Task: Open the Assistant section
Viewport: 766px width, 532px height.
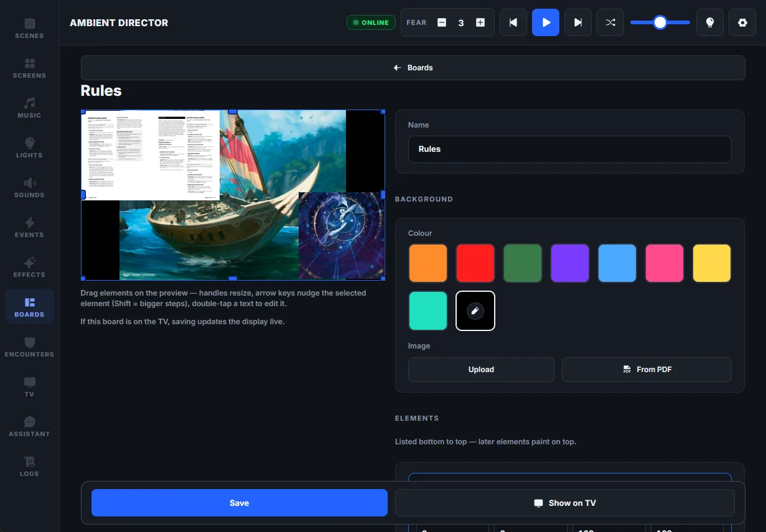Action: click(29, 427)
